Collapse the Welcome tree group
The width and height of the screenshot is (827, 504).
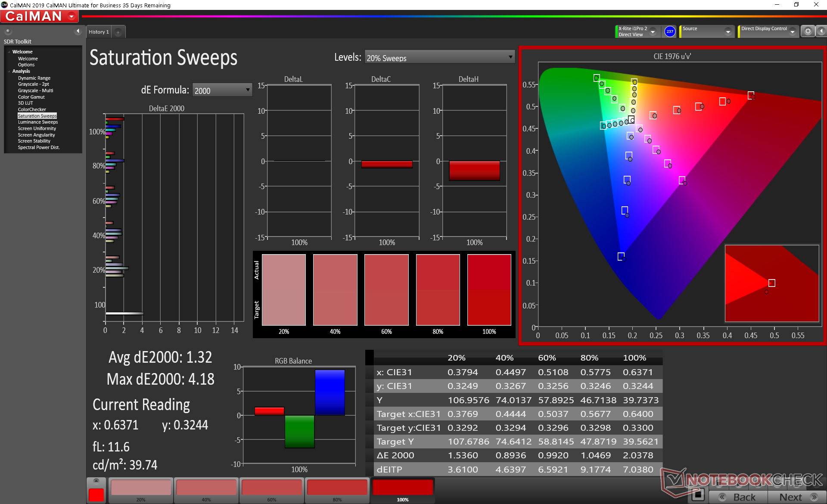9,52
